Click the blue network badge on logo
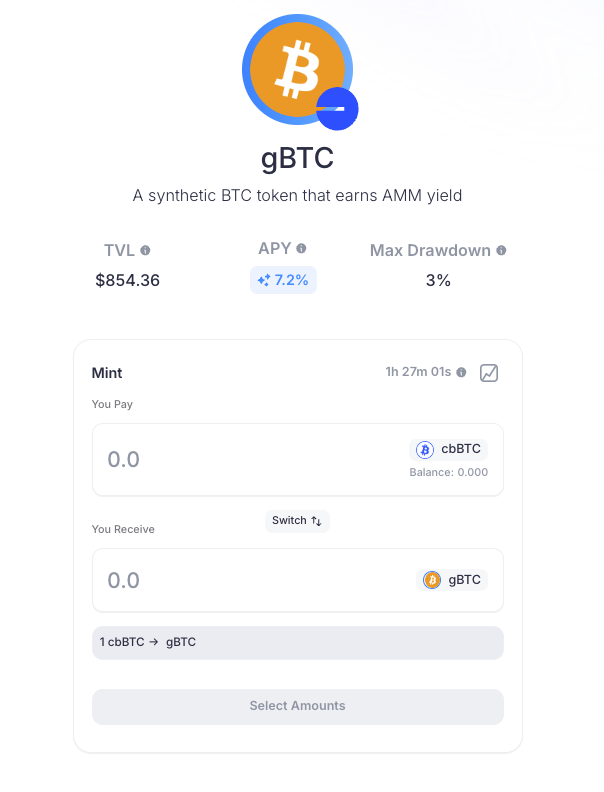The height and width of the screenshot is (792, 604). [337, 109]
